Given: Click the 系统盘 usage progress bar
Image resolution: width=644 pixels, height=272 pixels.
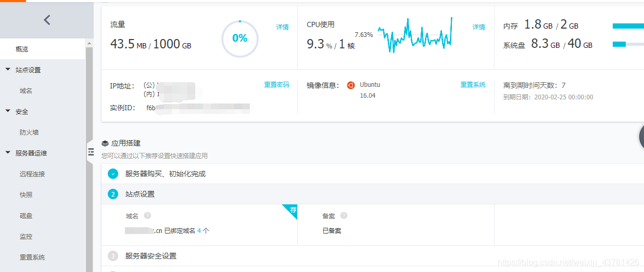Looking at the screenshot, I should (628, 44).
